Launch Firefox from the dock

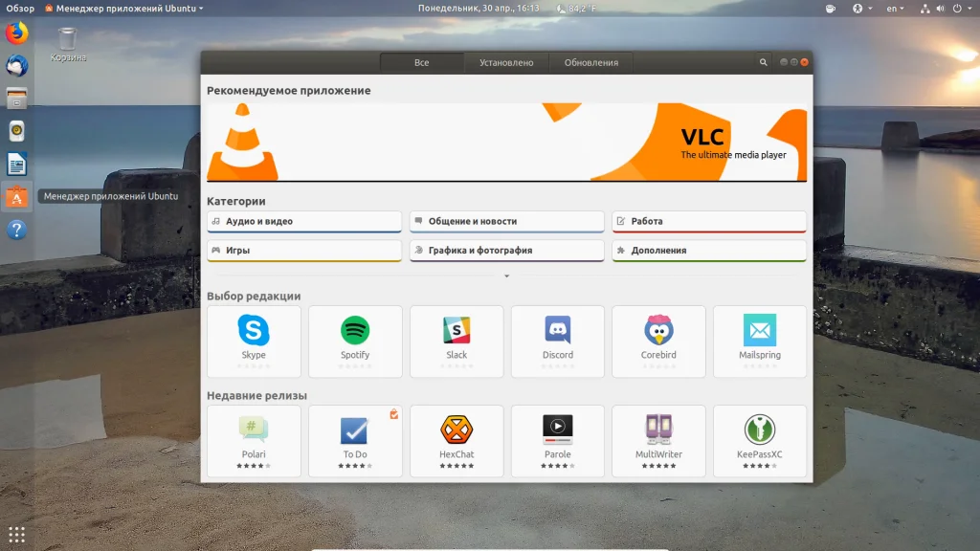[17, 33]
